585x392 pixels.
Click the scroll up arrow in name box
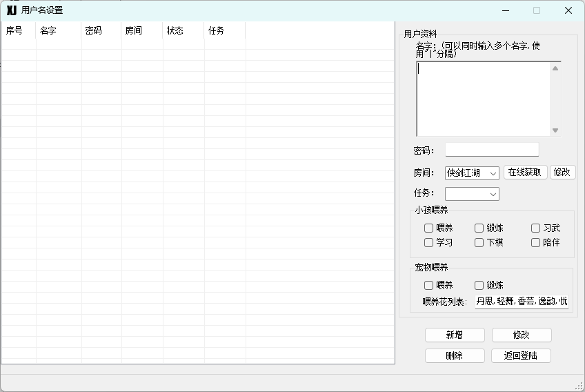click(555, 68)
